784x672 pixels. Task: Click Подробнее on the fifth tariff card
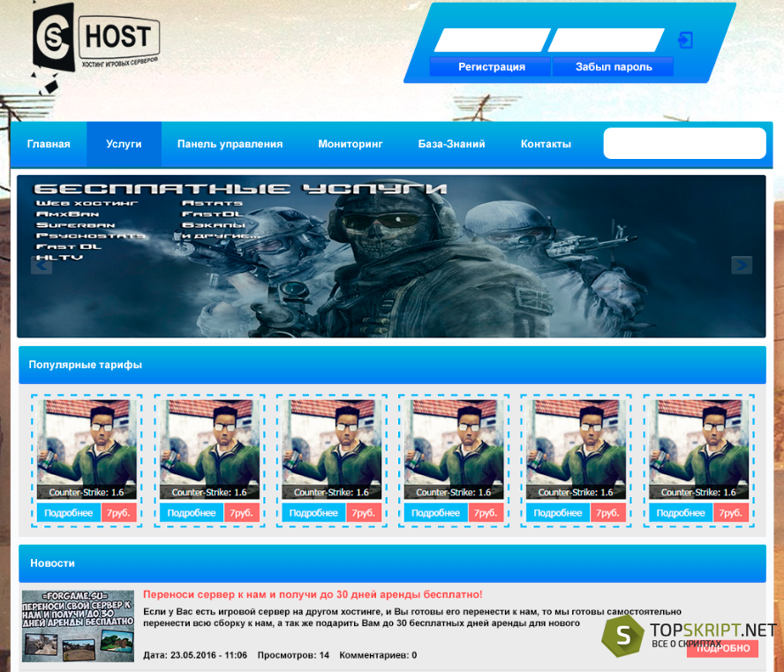coord(558,513)
